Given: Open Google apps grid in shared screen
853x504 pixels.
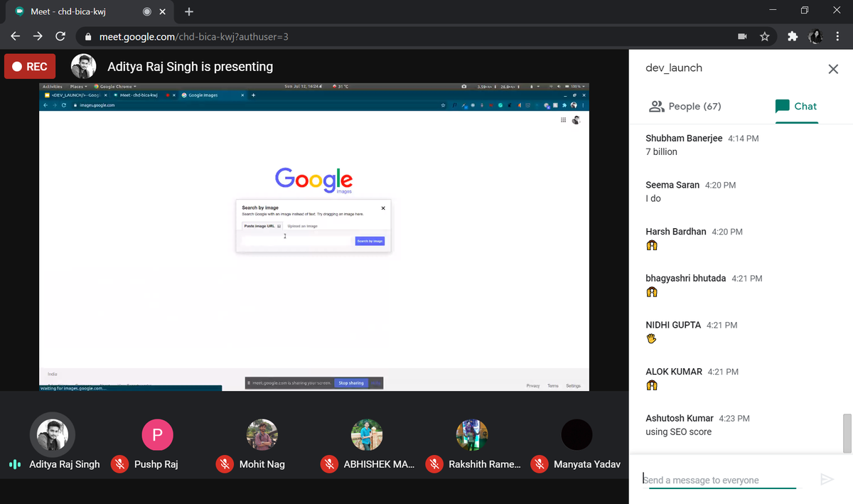Looking at the screenshot, I should pyautogui.click(x=564, y=120).
